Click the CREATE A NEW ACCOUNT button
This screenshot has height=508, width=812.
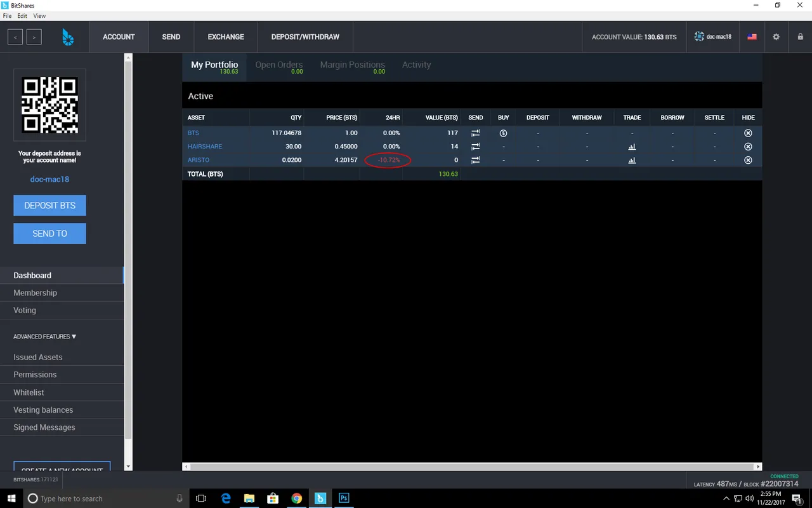click(x=62, y=466)
